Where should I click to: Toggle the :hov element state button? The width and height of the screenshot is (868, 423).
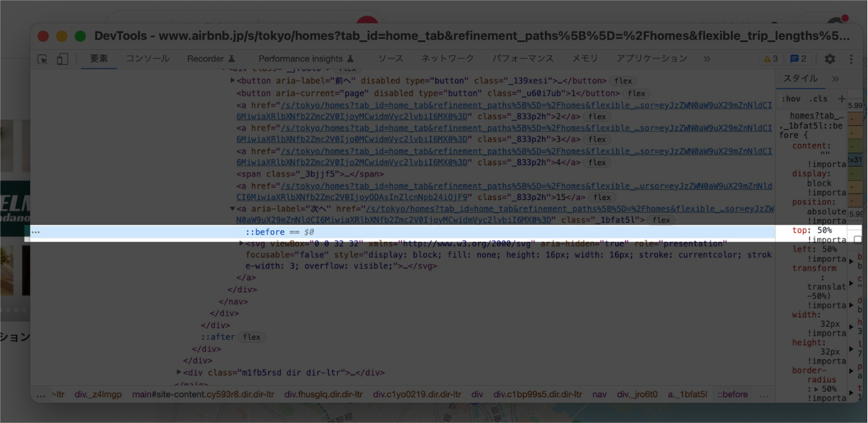[791, 99]
